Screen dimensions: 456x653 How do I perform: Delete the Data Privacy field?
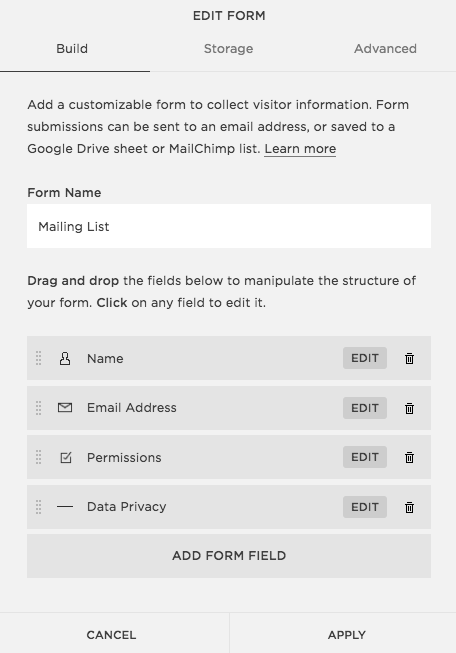pyautogui.click(x=409, y=507)
